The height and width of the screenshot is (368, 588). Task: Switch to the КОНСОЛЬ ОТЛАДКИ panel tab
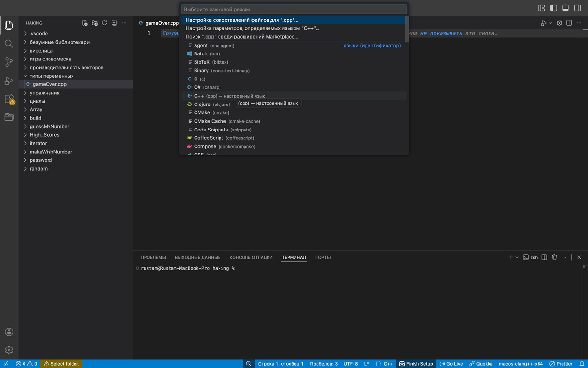[x=251, y=257]
